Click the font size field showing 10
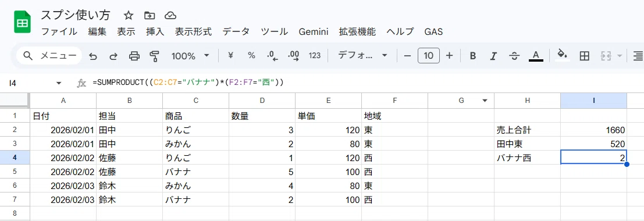The width and height of the screenshot is (644, 221). point(428,55)
